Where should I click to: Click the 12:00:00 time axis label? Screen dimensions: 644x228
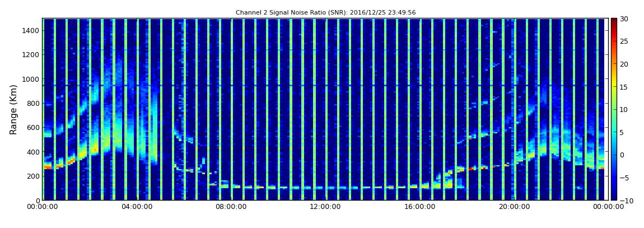click(x=325, y=207)
